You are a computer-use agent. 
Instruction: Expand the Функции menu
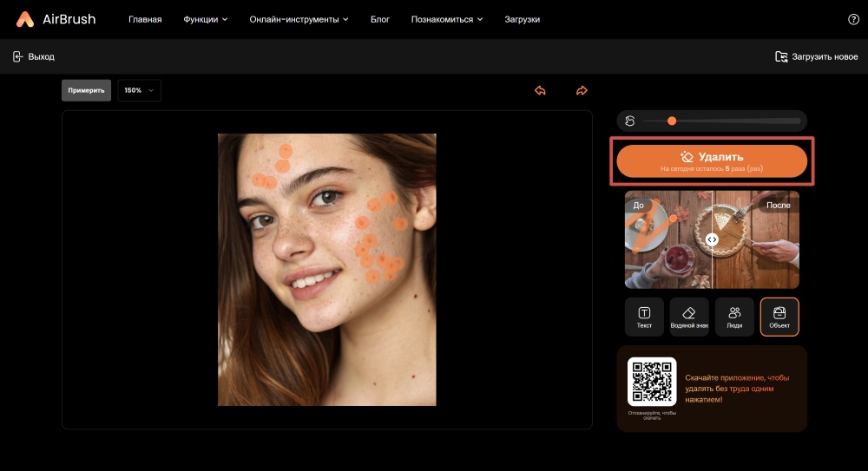(x=206, y=19)
